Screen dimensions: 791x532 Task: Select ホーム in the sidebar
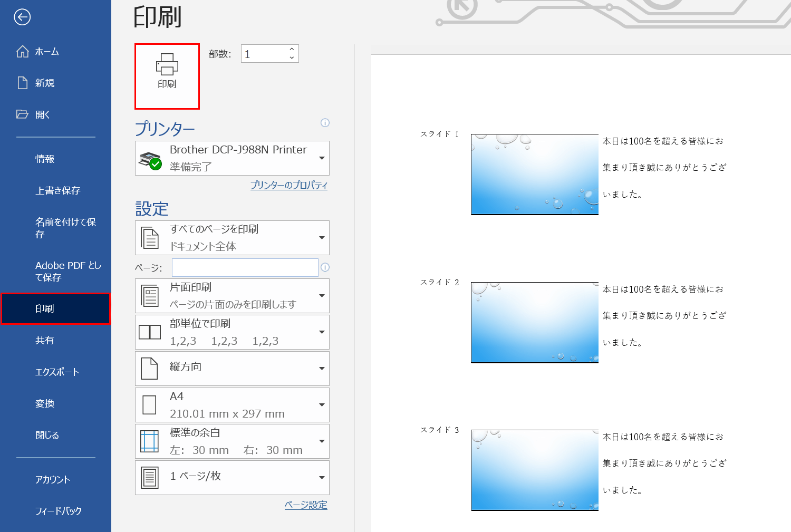(x=55, y=52)
